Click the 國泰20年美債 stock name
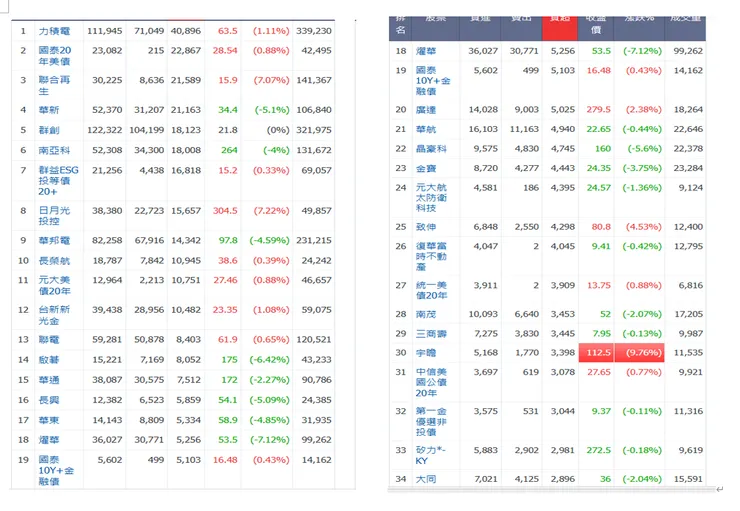740x511 pixels. coord(54,56)
